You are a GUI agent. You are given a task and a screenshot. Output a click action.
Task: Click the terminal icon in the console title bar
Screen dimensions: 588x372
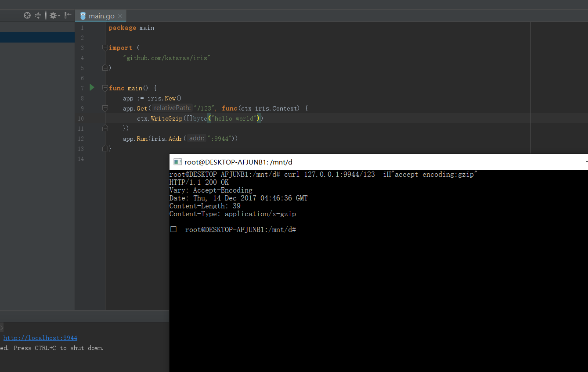click(177, 162)
